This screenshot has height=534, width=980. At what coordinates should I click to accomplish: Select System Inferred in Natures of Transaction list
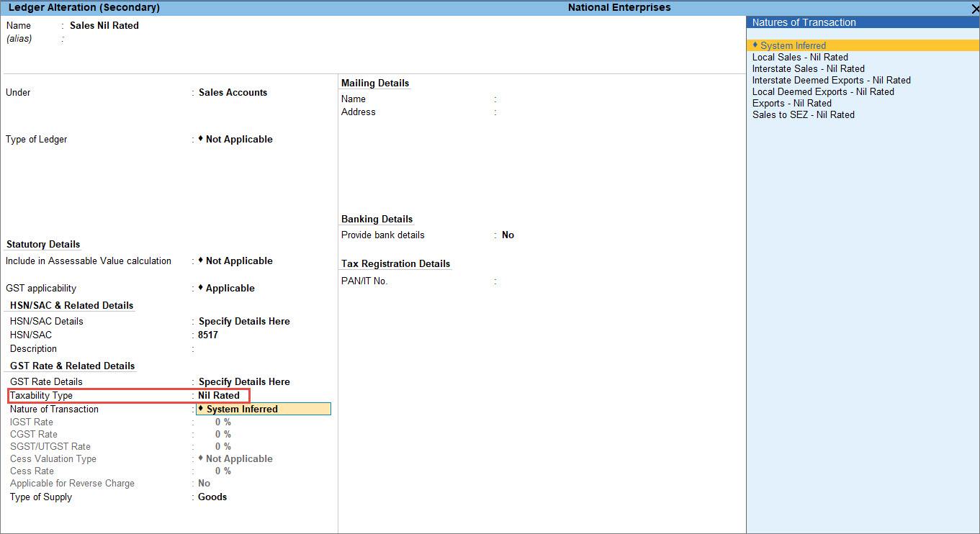point(863,45)
